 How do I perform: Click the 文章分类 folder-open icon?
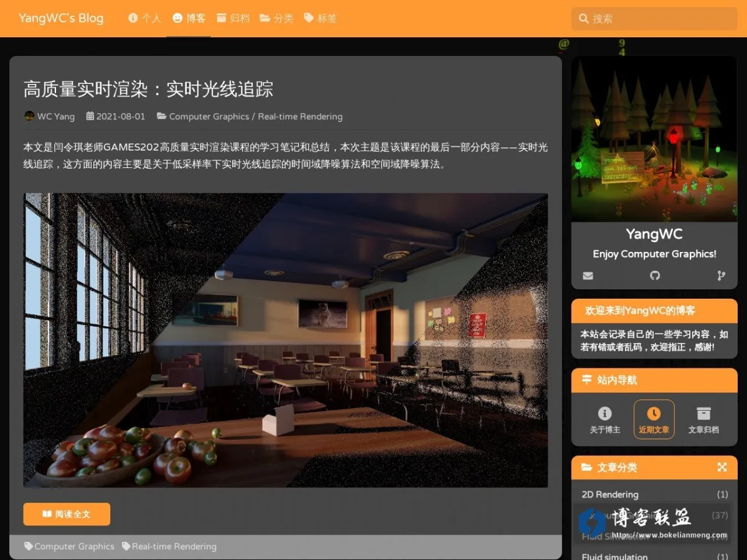click(586, 467)
